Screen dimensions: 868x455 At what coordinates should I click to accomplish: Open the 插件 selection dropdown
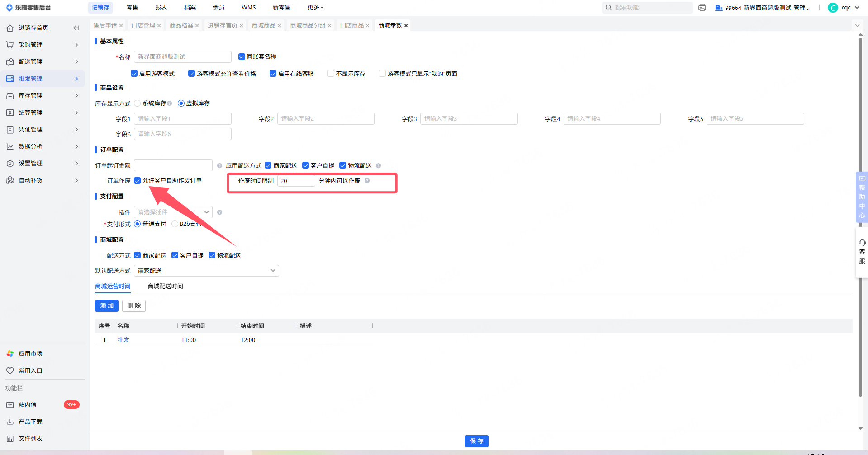click(173, 212)
